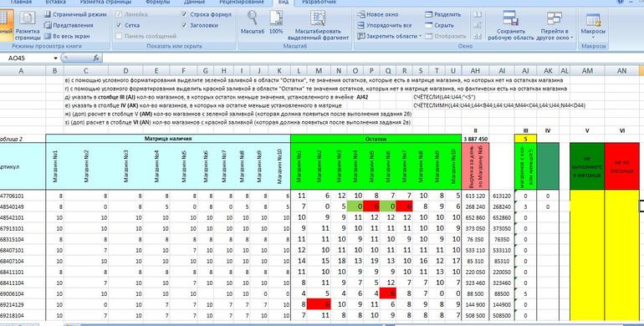Open the Data (Данные) tab
The height and width of the screenshot is (326, 644).
tap(194, 2)
